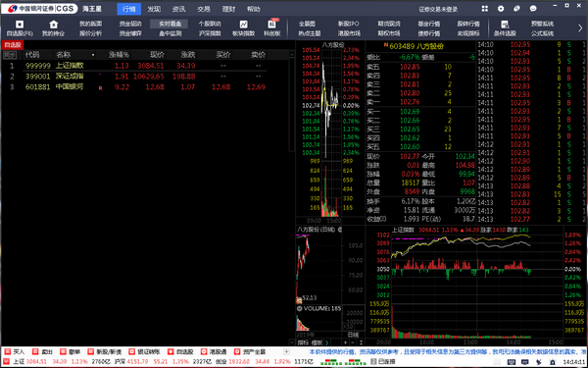Viewport: 588px width, 368px height.
Task: Open dropdown arrow left of 指标 tab
Action: (x=292, y=342)
